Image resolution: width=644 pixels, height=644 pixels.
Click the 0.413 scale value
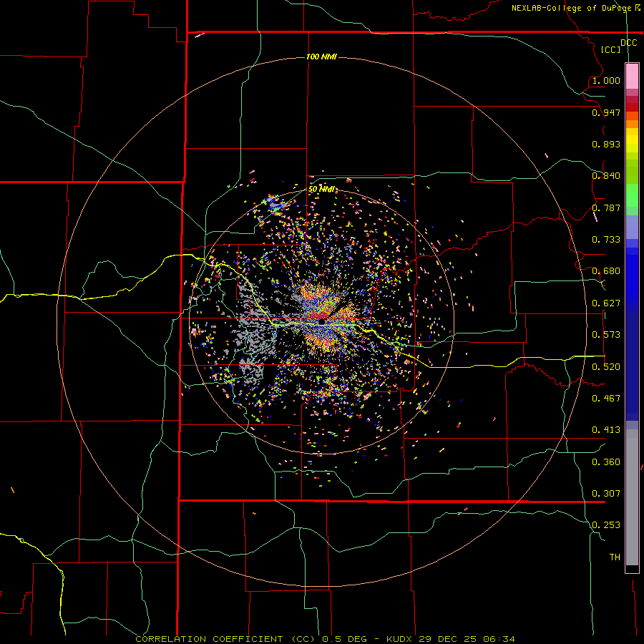(606, 430)
